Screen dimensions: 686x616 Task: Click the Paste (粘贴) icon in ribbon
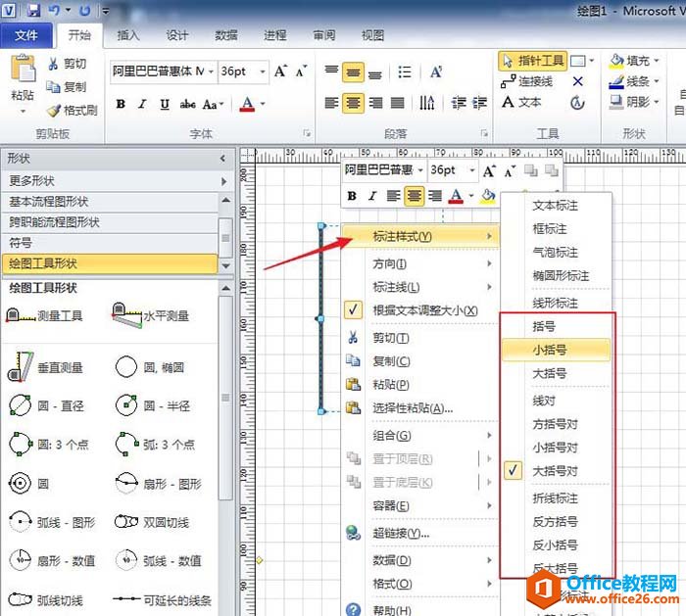click(x=23, y=69)
